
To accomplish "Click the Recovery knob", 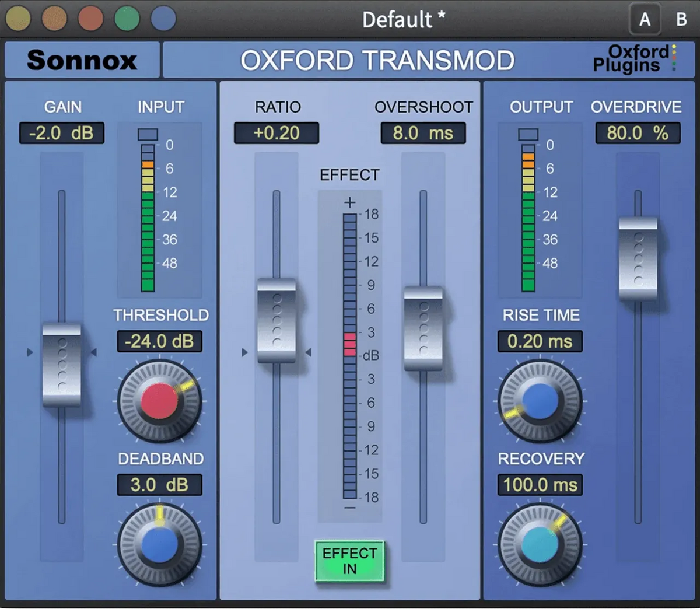I will point(540,544).
